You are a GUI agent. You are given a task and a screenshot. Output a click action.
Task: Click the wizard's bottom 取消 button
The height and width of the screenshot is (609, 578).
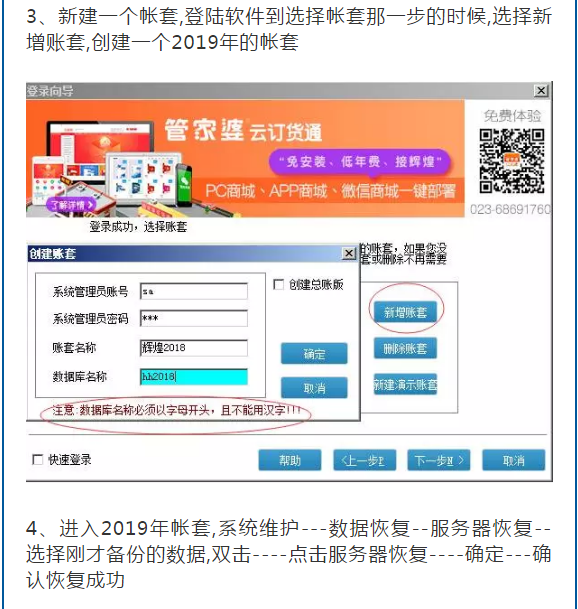(x=514, y=460)
